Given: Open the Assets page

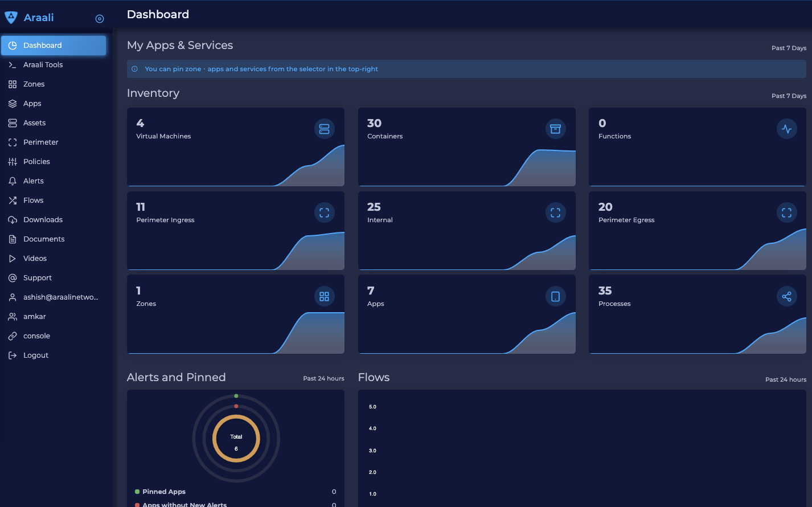Looking at the screenshot, I should pos(54,123).
